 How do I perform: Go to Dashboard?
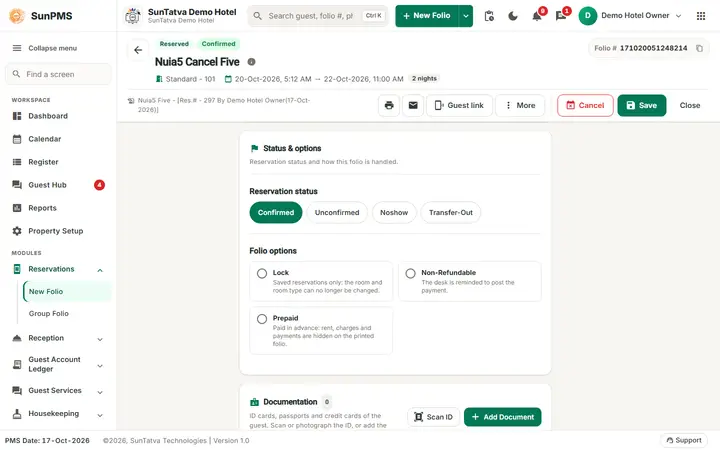point(48,116)
